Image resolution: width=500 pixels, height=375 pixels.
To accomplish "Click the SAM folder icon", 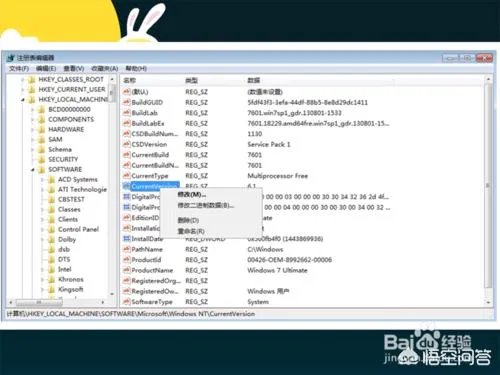I will tap(42, 140).
